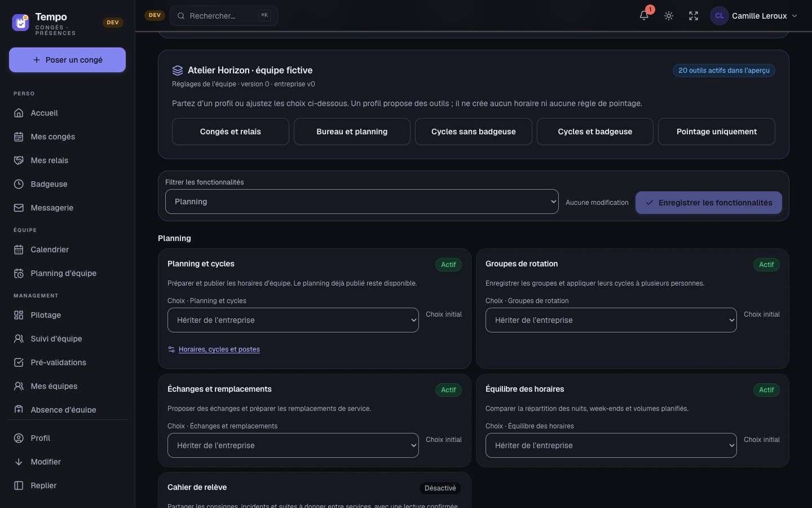Screen dimensions: 812x508
Task: Open Choix Échanges et remplacements dropdown
Action: point(293,445)
